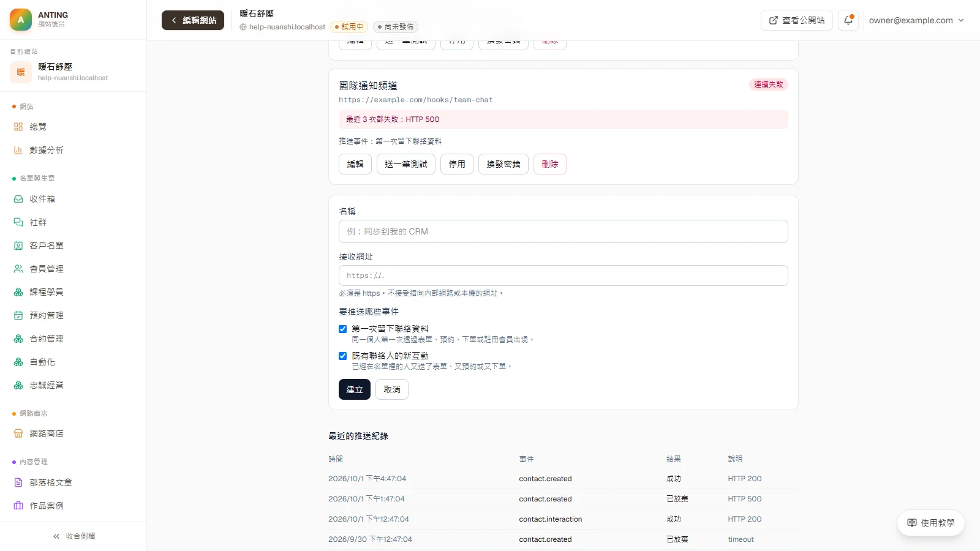
Task: Focus the 名稱 input field
Action: pos(563,231)
